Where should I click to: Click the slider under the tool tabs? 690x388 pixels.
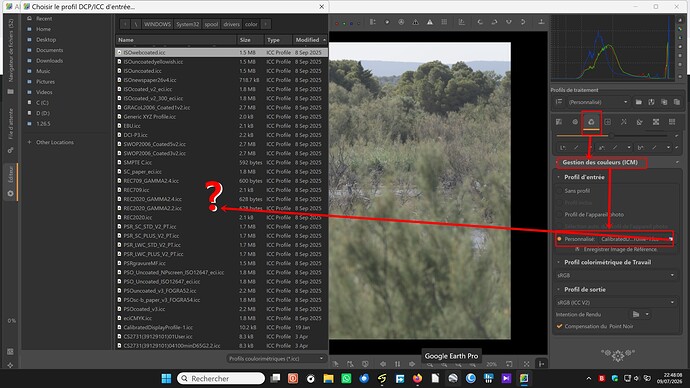(612, 135)
